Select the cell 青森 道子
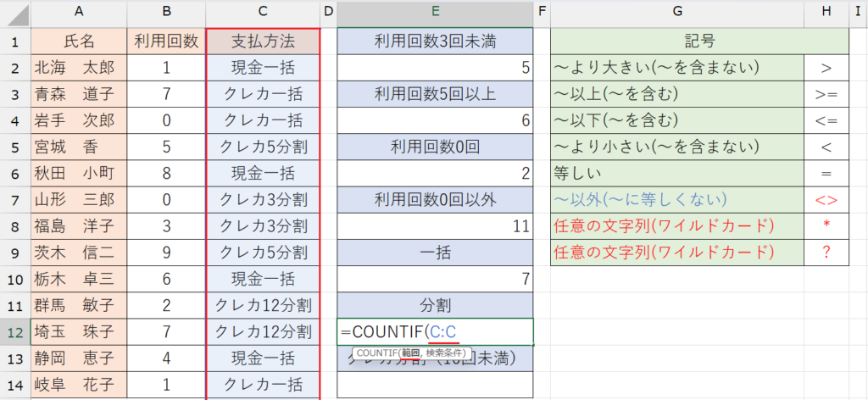Screen dimensions: 868x400 pyautogui.click(x=79, y=94)
